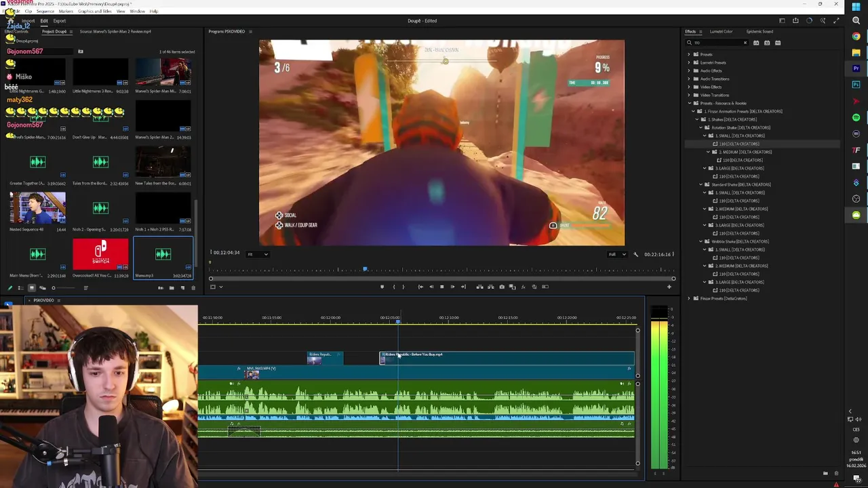This screenshot has width=868, height=488.
Task: Expand the Audio Effects folder
Action: 689,70
